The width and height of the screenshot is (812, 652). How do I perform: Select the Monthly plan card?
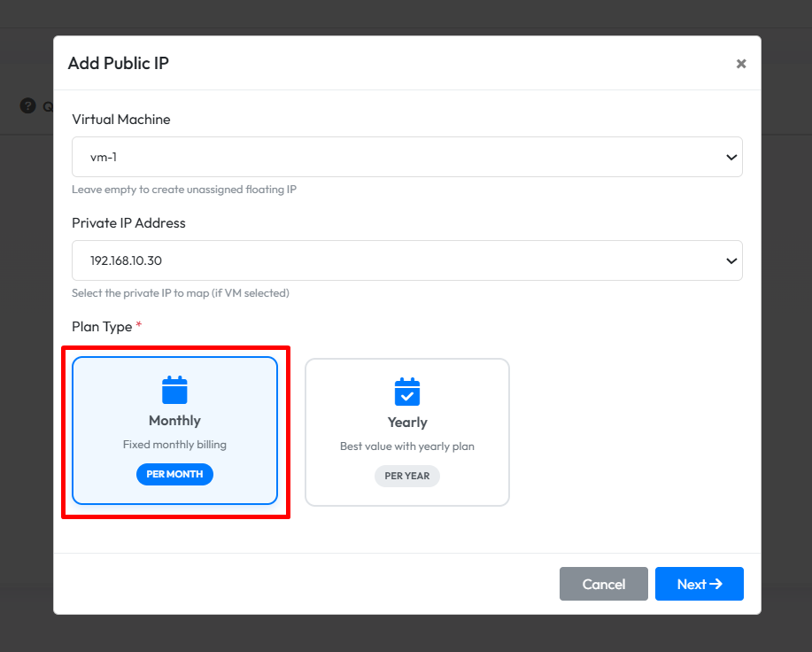(174, 431)
